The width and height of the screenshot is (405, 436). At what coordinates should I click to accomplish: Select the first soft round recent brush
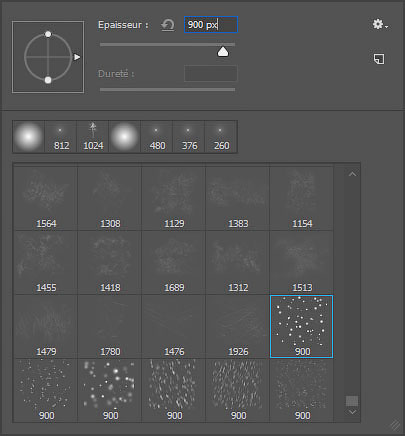pos(29,137)
